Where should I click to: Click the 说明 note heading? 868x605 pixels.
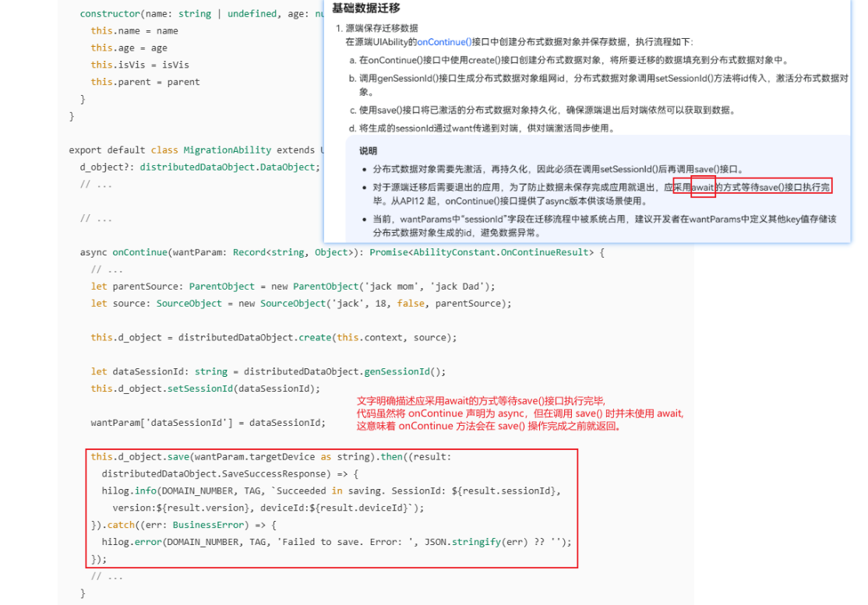click(368, 151)
